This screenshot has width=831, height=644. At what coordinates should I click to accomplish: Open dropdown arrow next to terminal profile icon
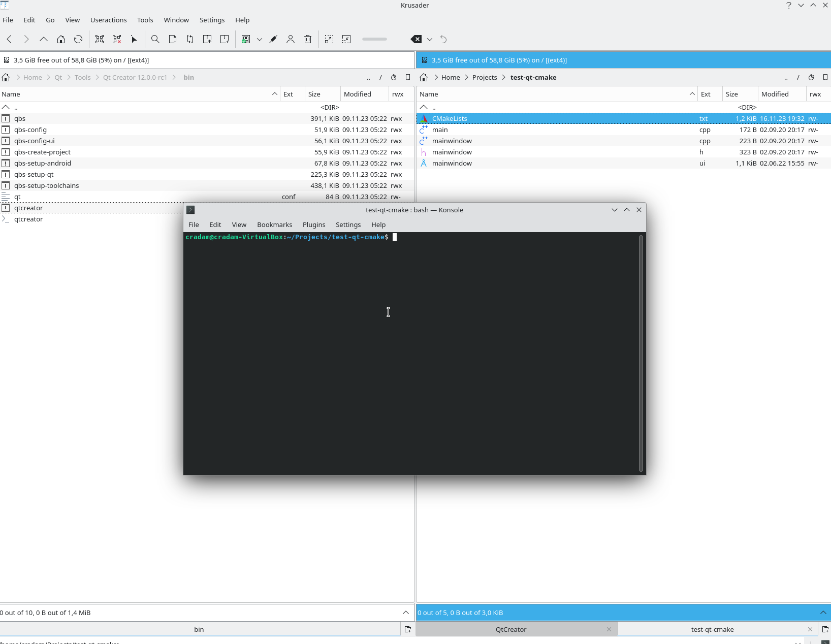[x=260, y=39]
